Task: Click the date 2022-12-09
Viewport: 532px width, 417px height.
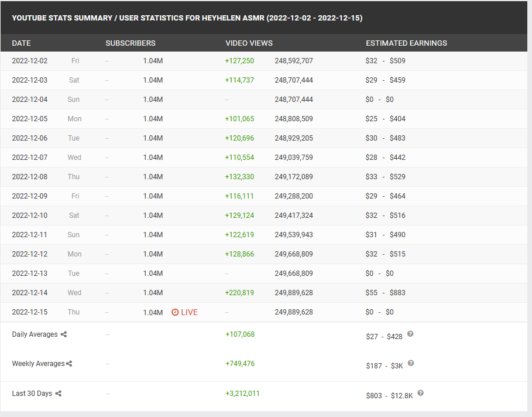Action: pos(30,196)
